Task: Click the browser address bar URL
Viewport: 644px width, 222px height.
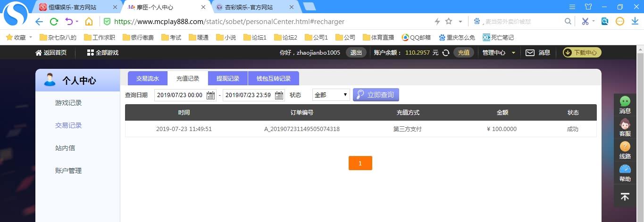Action: click(229, 22)
